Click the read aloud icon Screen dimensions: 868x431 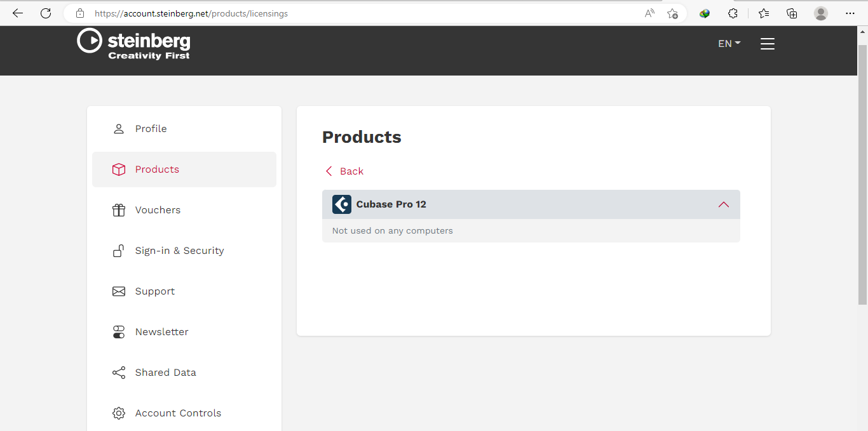pyautogui.click(x=649, y=13)
